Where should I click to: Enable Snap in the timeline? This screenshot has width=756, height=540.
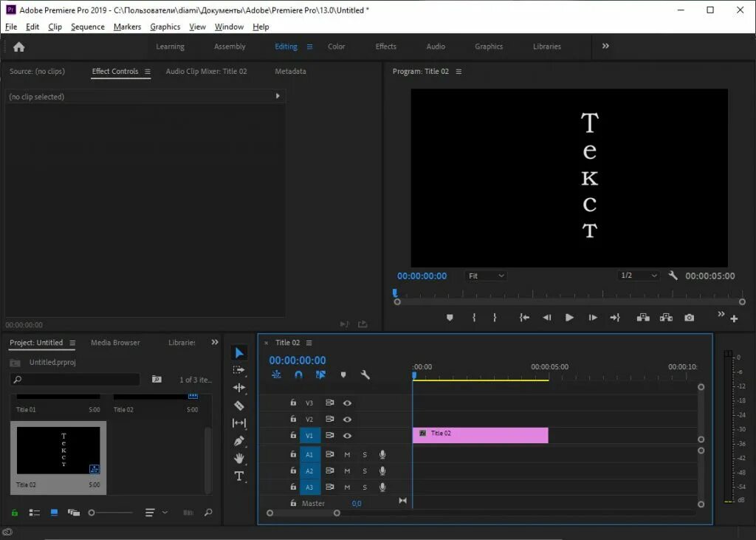point(298,375)
